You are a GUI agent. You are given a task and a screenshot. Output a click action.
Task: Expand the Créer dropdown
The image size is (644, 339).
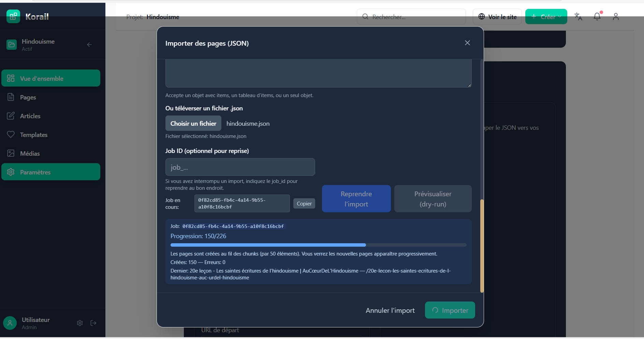coord(546,17)
